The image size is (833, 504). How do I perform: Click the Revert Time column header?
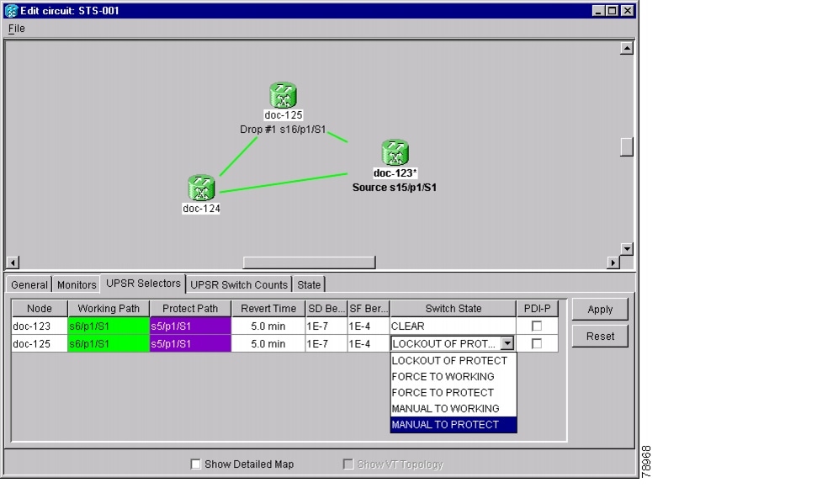point(268,309)
